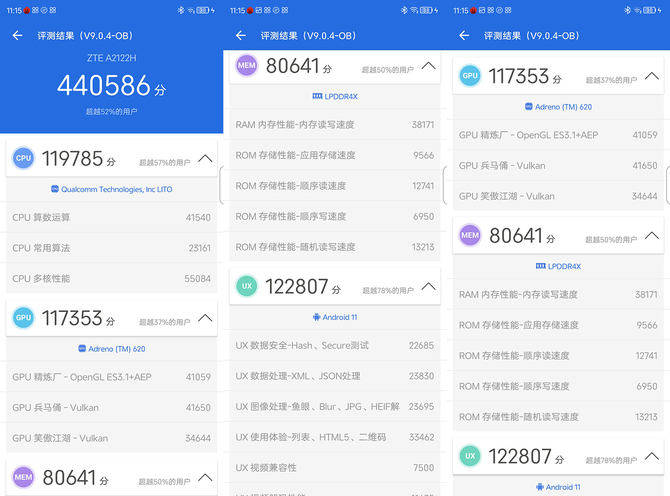Collapse MEM 80641 section in left screen
670x496 pixels.
click(x=205, y=478)
